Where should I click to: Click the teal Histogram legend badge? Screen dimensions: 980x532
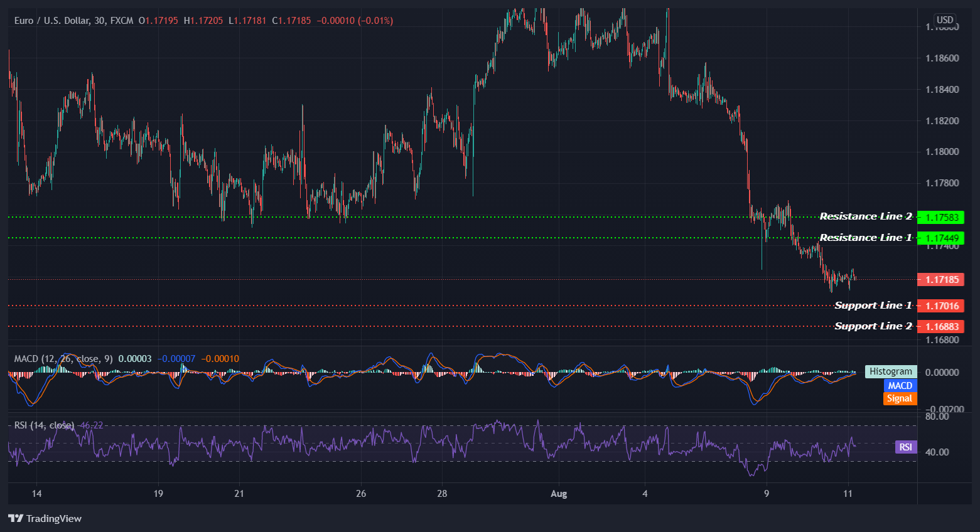coord(891,371)
